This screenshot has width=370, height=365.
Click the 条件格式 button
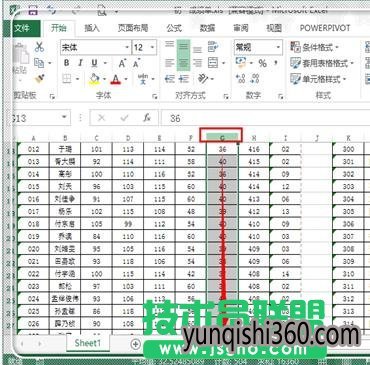pos(314,47)
